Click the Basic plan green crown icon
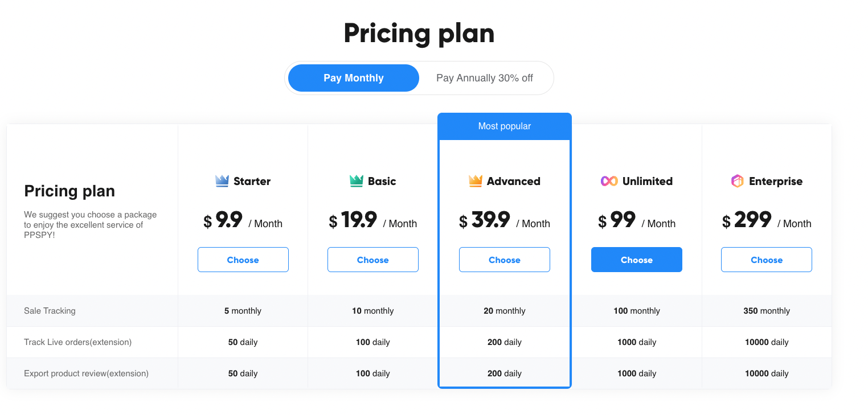The image size is (868, 415). [356, 181]
